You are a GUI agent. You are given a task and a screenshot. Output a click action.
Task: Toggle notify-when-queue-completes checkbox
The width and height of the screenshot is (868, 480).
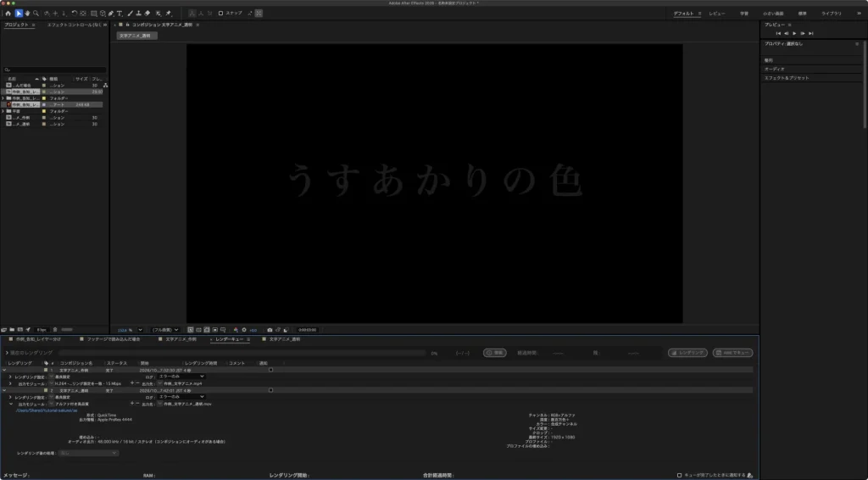[679, 475]
